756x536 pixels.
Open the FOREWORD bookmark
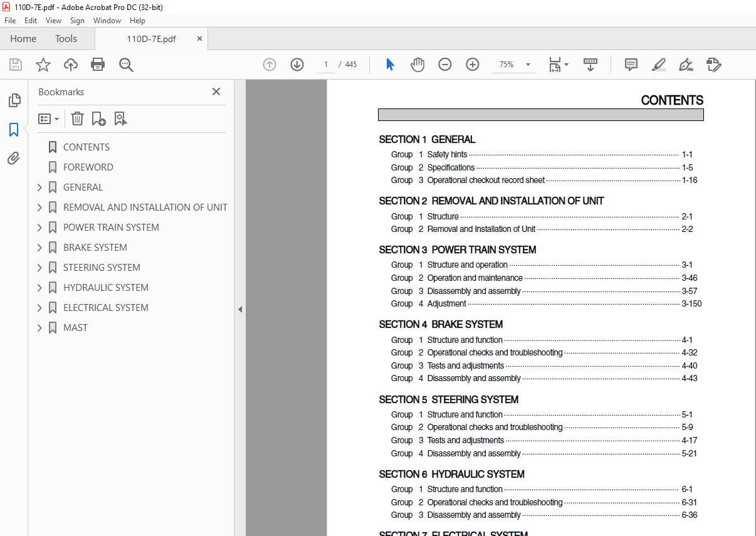click(x=88, y=167)
